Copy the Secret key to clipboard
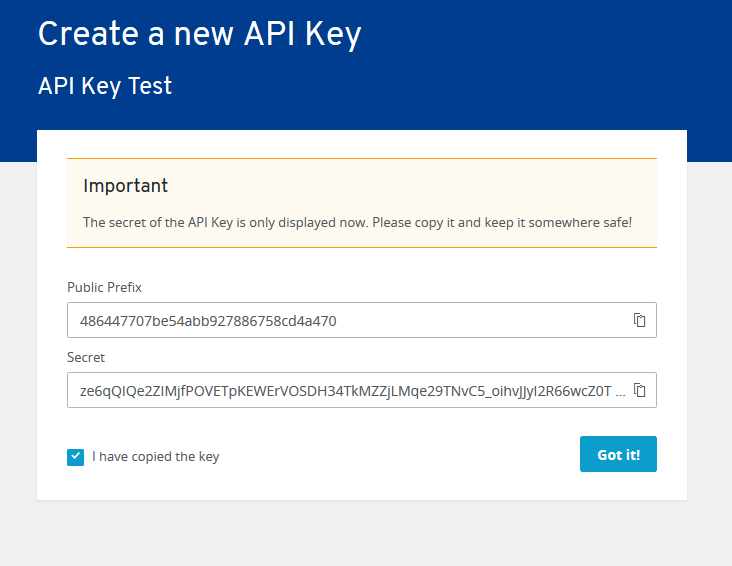732x566 pixels. pyautogui.click(x=640, y=390)
